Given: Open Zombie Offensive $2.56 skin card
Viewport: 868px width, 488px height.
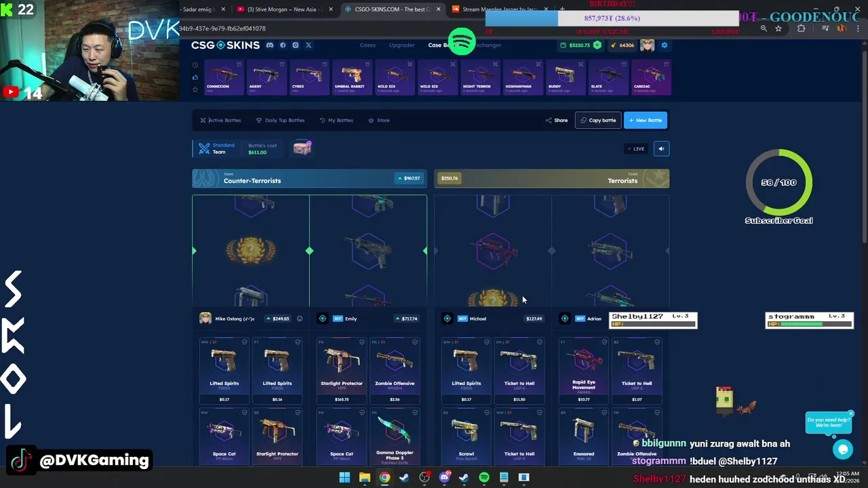Looking at the screenshot, I should (x=395, y=371).
